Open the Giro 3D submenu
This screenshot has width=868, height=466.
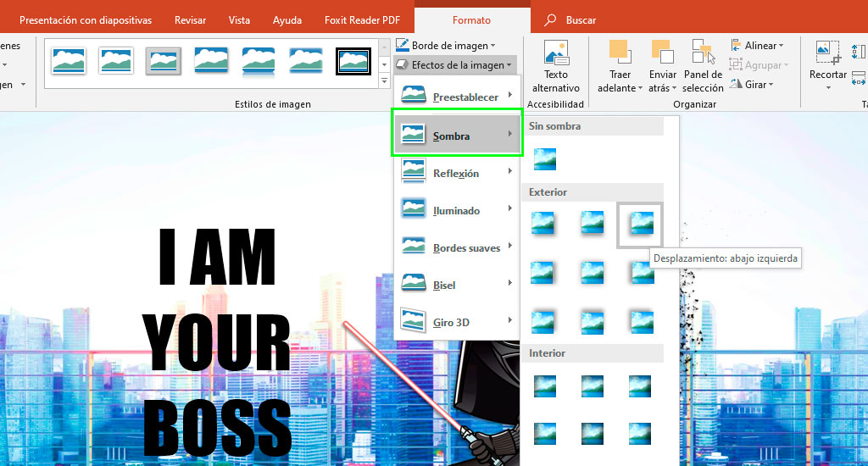coord(457,322)
